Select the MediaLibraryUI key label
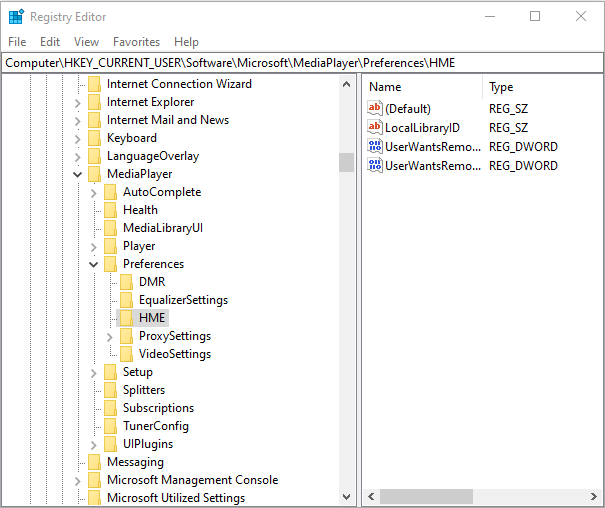The width and height of the screenshot is (605, 508). pyautogui.click(x=163, y=228)
